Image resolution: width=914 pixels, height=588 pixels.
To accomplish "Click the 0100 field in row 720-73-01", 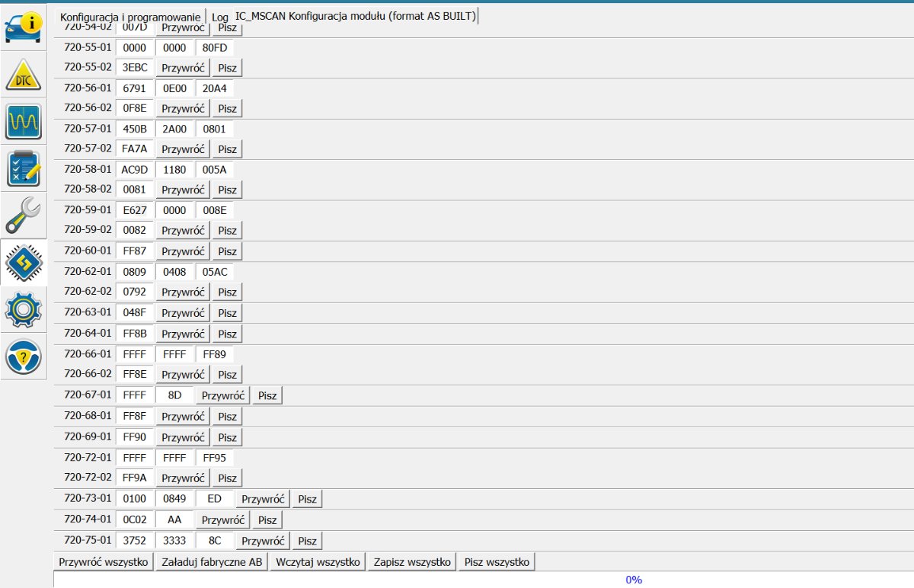I will point(134,499).
